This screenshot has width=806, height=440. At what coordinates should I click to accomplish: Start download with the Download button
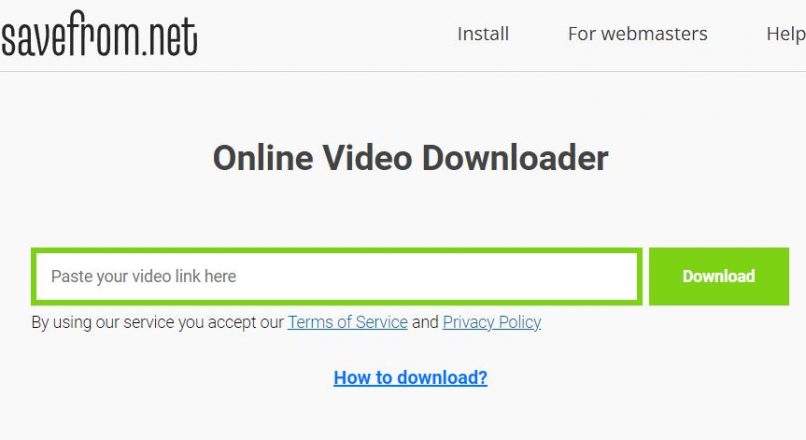719,277
